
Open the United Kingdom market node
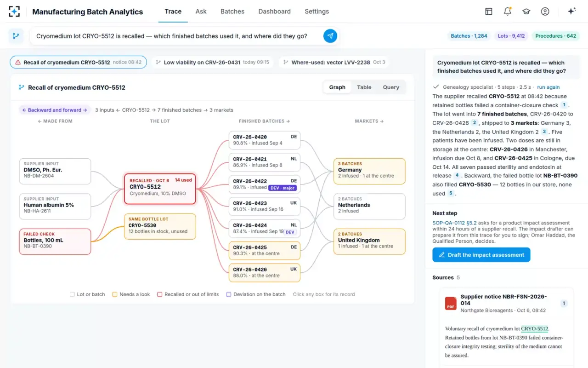pyautogui.click(x=369, y=241)
